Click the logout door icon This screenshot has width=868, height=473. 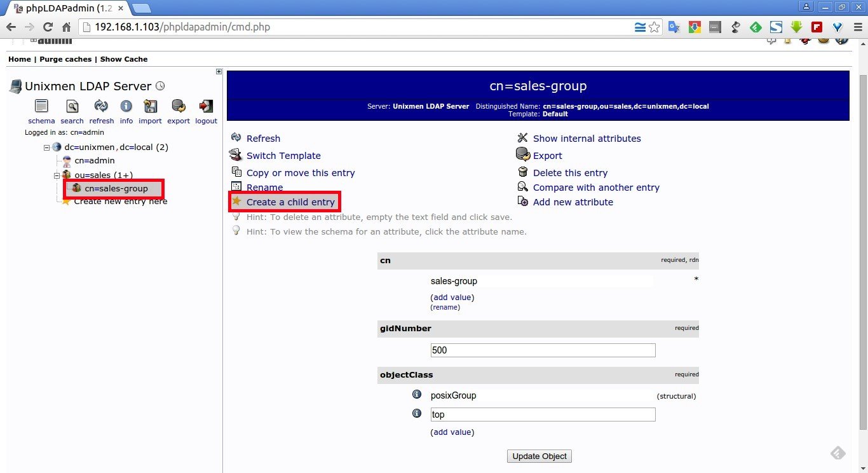click(206, 106)
